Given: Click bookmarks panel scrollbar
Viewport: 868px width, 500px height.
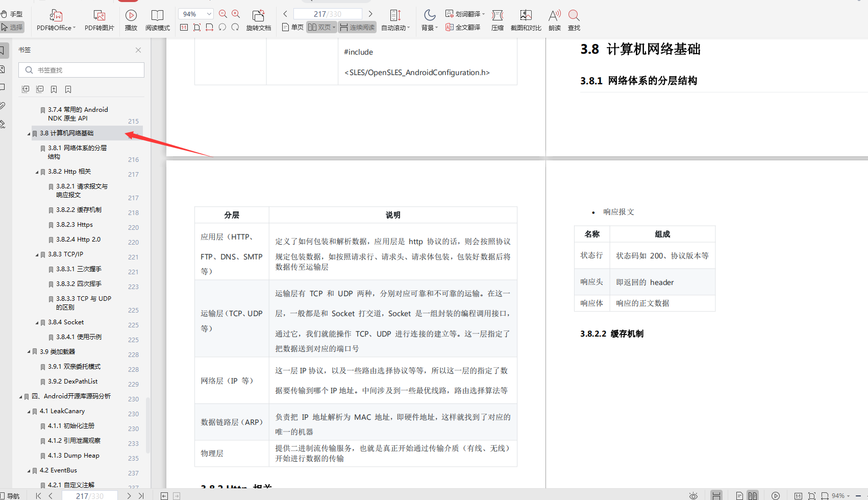Looking at the screenshot, I should click(x=148, y=425).
